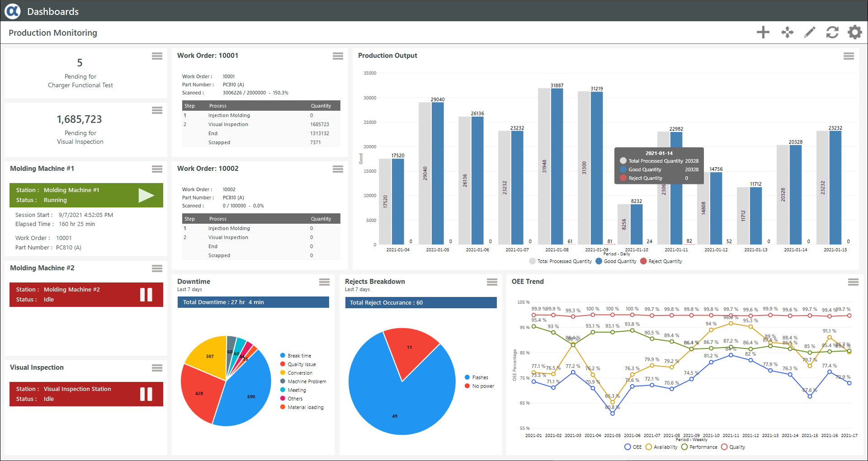Click the 2021-01-08 Good Quantity bar
The height and width of the screenshot is (461, 868).
pyautogui.click(x=557, y=167)
